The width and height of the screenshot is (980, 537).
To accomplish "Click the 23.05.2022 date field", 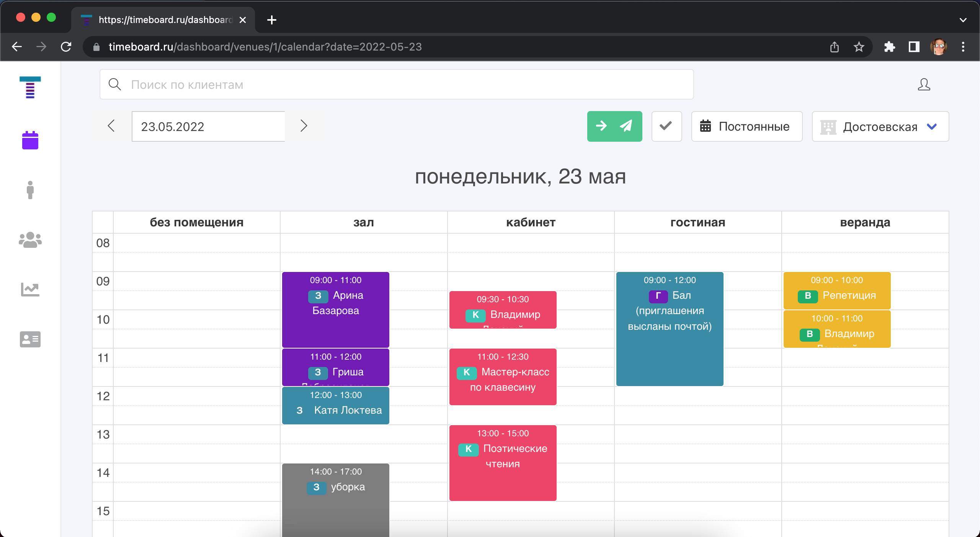I will (x=208, y=126).
